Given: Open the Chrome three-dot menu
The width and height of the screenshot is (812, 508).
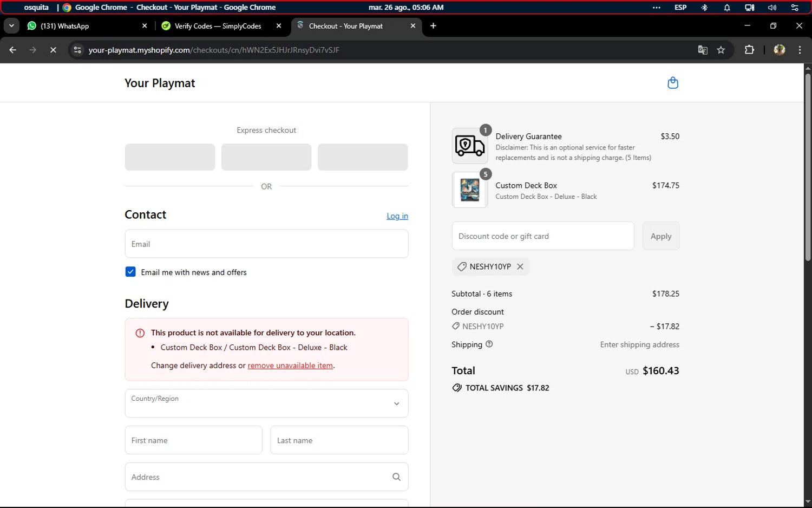Looking at the screenshot, I should coord(800,50).
